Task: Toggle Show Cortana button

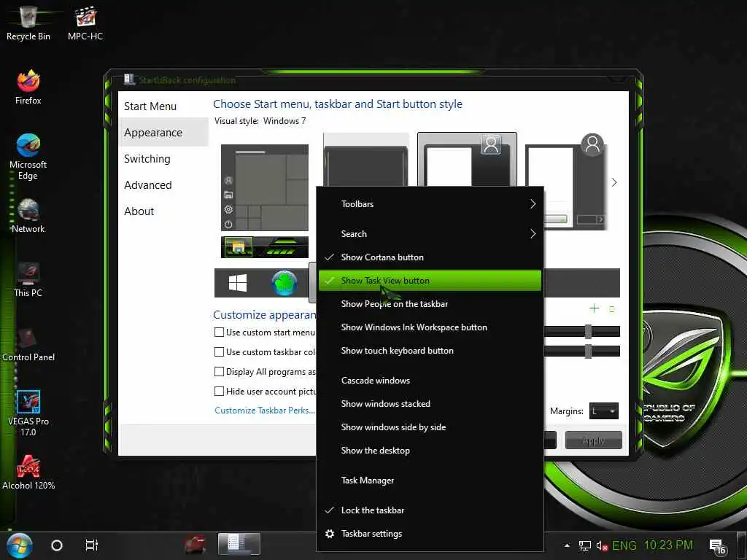Action: (x=430, y=257)
